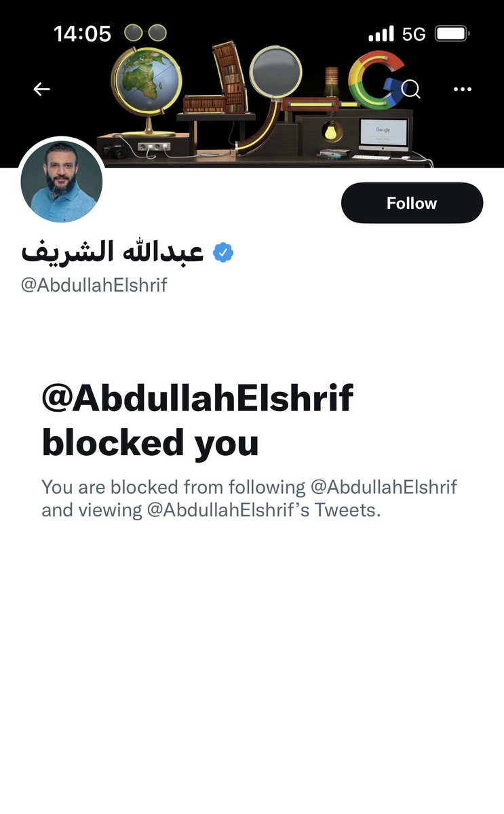Screen dimensions: 504x814
Task: Tap the blue verified badge
Action: point(223,252)
